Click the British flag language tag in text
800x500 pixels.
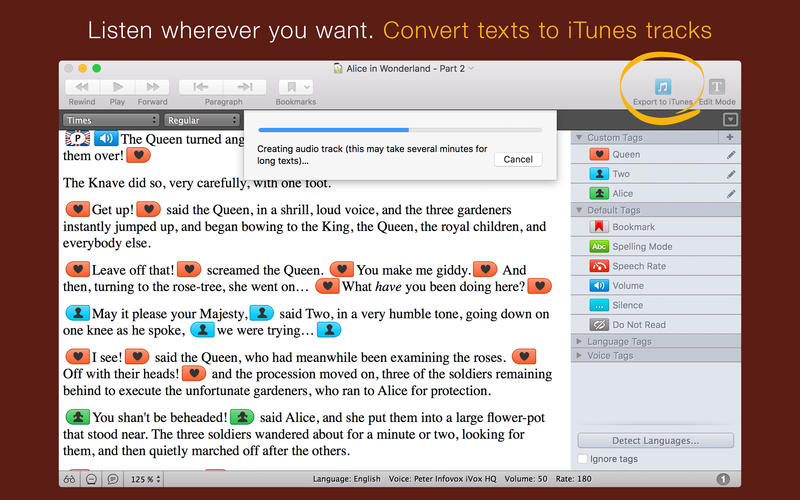(x=78, y=138)
